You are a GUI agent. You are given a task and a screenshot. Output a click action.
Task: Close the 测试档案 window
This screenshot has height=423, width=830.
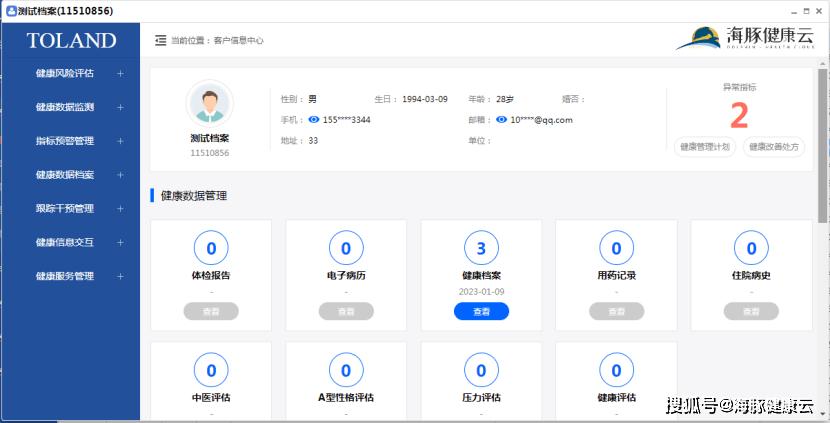[819, 11]
